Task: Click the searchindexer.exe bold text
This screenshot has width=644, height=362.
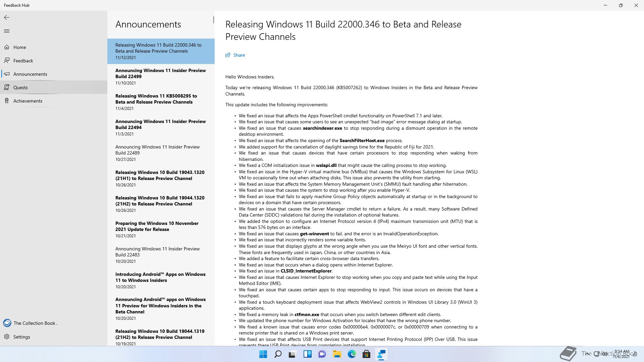Action: click(322, 128)
